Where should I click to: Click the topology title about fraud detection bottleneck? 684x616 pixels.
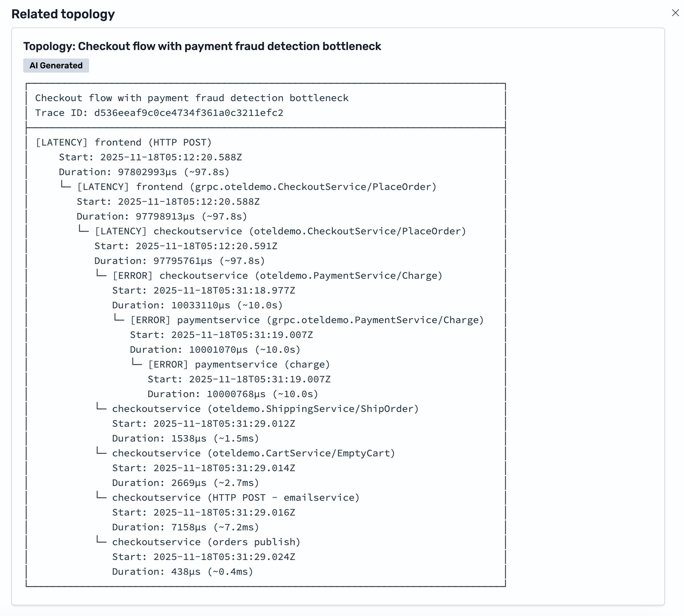point(202,46)
